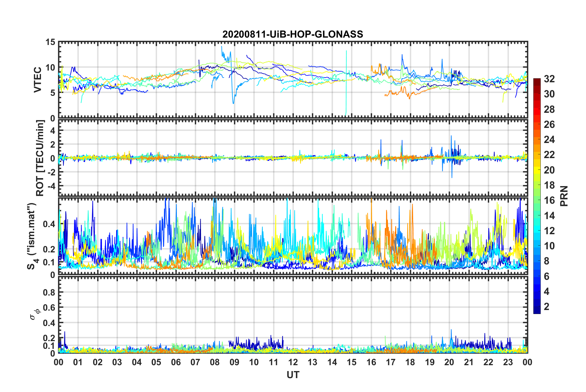Click S4 axis tick label 0.4

click(49, 224)
